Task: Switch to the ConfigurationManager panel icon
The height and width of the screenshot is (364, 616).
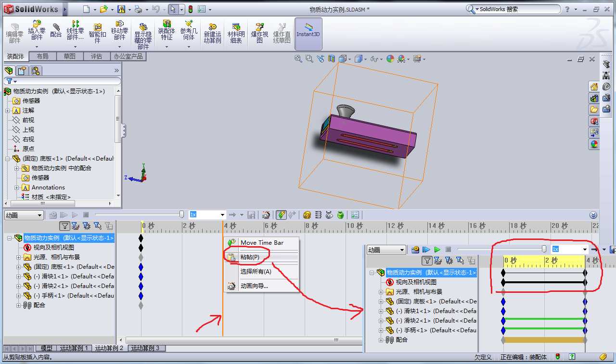Action: (x=35, y=71)
